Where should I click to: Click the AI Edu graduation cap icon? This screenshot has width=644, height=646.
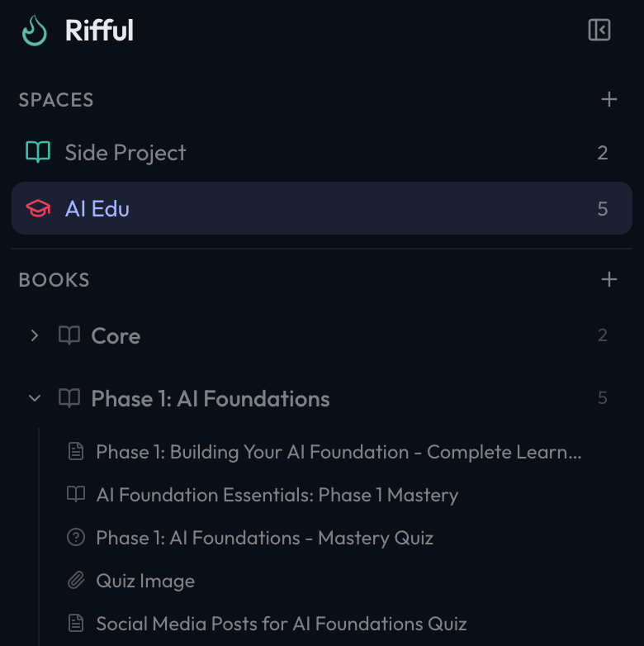pos(38,209)
